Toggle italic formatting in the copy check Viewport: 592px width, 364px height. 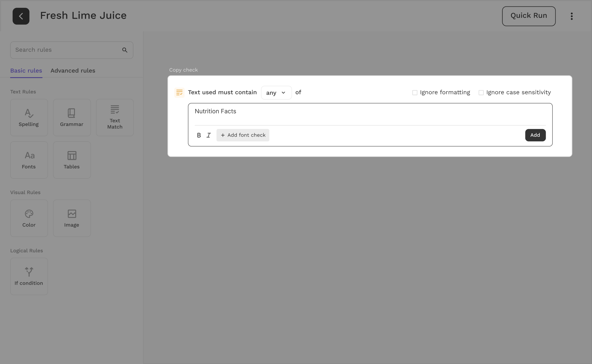tap(208, 135)
